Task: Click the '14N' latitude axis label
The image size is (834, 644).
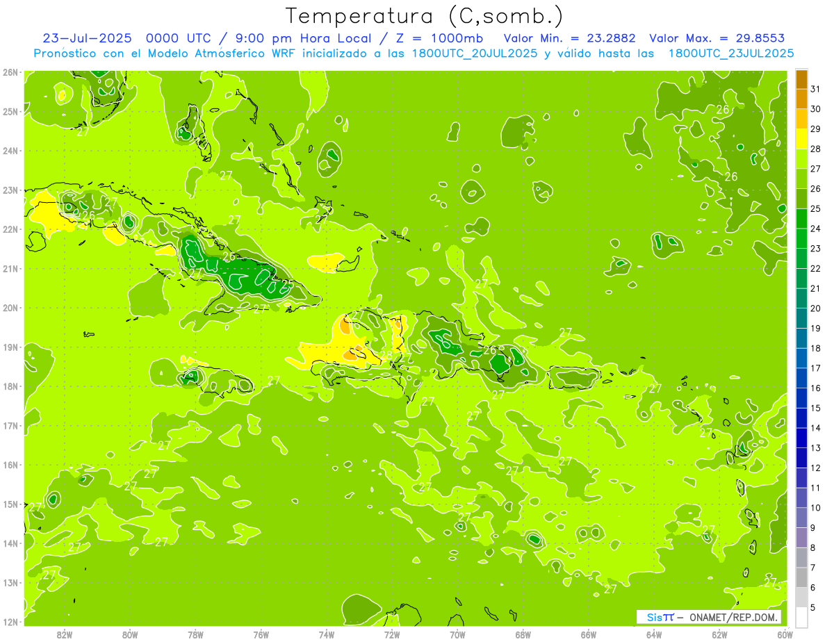Action: 10,543
